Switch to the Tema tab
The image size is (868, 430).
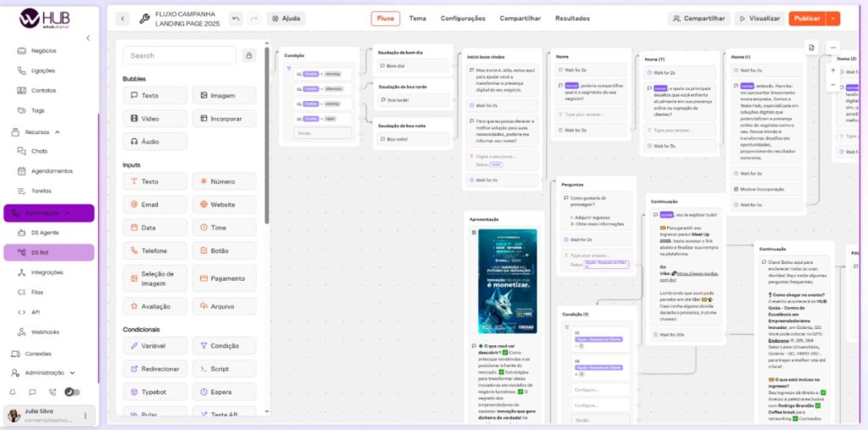pyautogui.click(x=417, y=18)
